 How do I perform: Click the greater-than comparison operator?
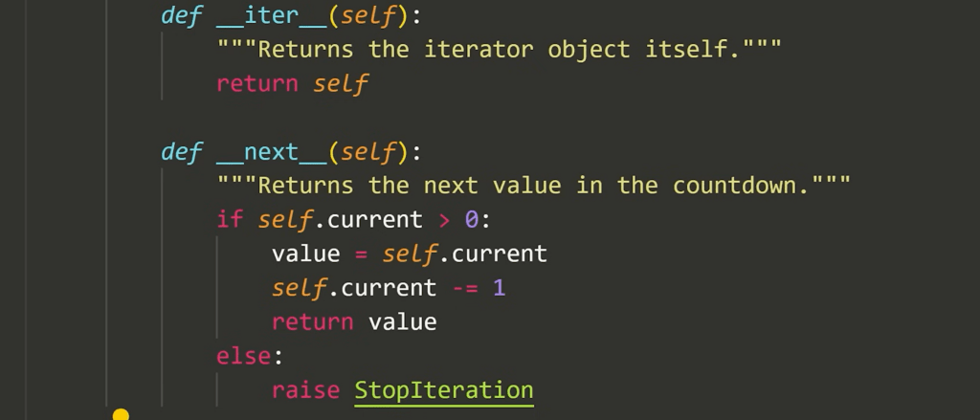(x=443, y=219)
